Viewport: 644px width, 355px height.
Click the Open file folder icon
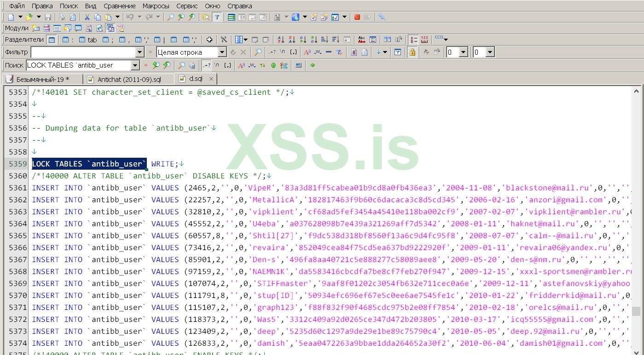(29, 17)
